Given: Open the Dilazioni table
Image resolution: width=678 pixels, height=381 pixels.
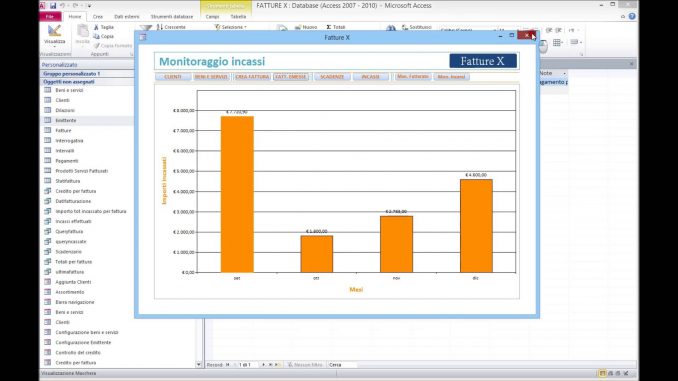Looking at the screenshot, I should [x=65, y=110].
